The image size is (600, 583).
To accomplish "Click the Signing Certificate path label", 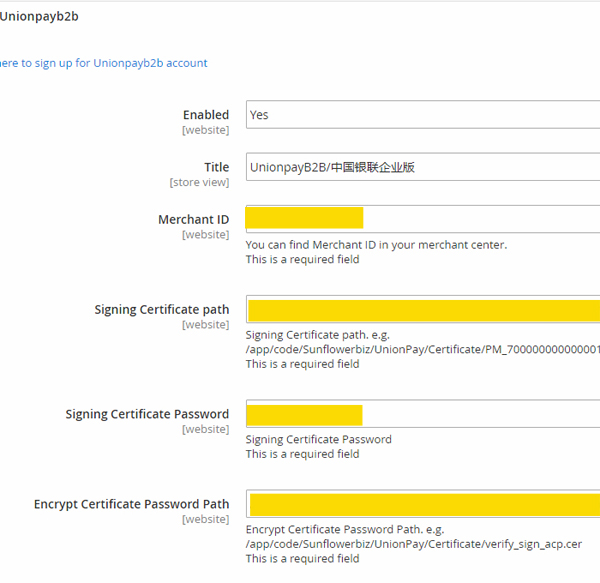I will coord(162,309).
